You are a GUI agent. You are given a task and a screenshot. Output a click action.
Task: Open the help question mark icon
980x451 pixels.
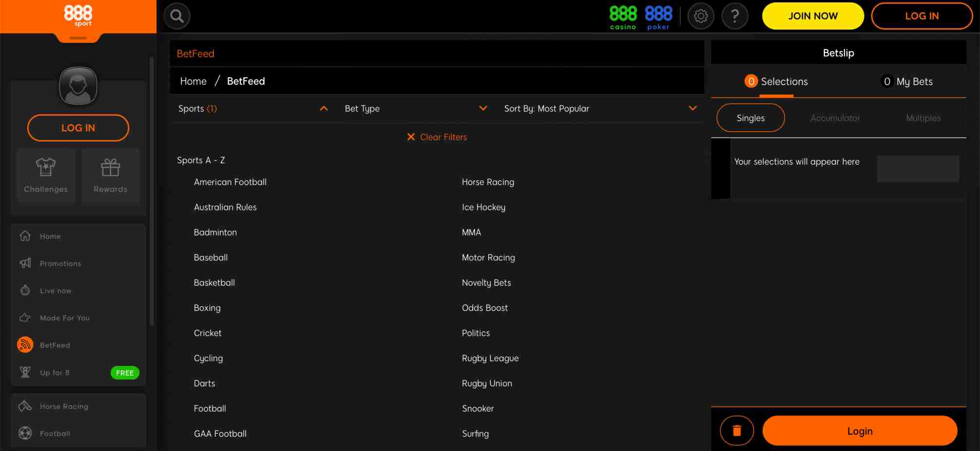[735, 16]
